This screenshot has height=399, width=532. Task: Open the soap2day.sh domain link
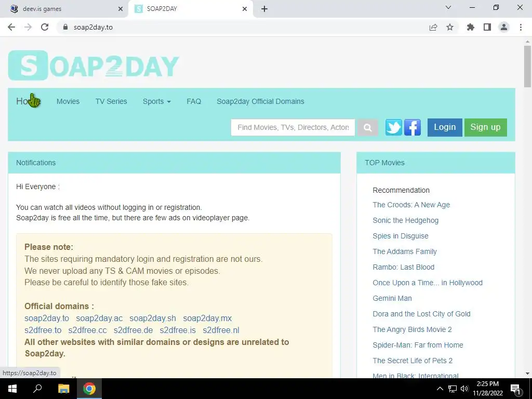pos(153,318)
